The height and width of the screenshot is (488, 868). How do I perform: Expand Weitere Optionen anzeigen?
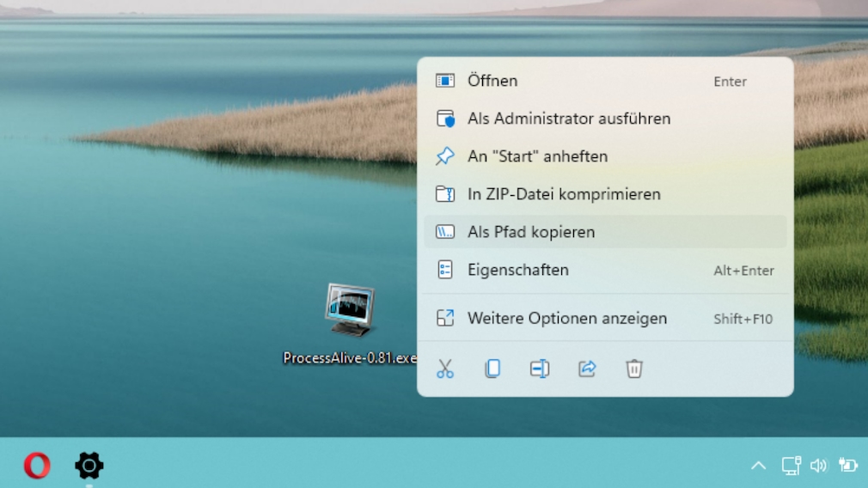605,318
